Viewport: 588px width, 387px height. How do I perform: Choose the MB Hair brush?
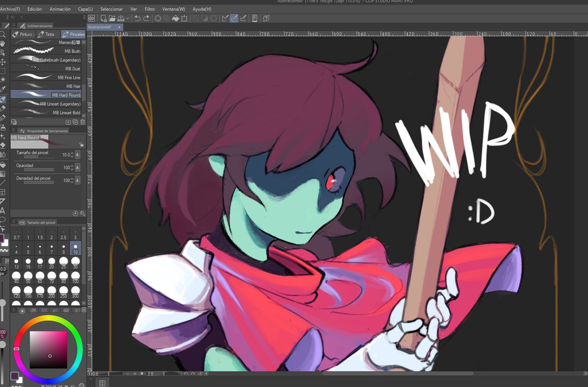click(x=46, y=86)
